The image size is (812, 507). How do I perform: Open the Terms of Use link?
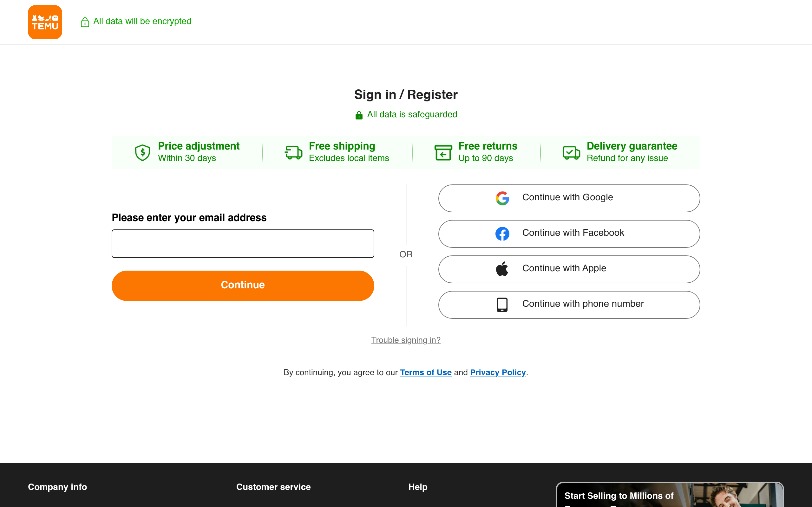425,372
